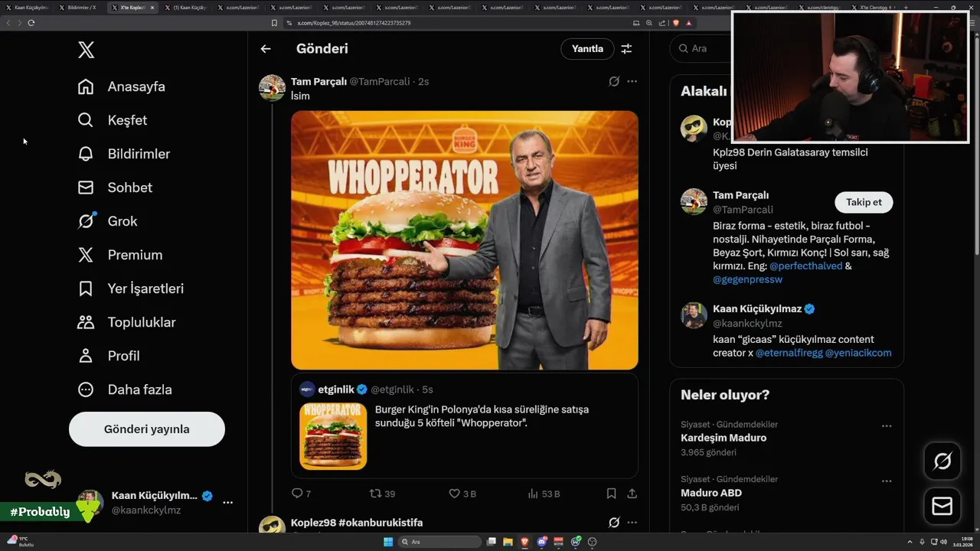Click Brave shields icon in address bar
The height and width of the screenshot is (551, 980).
point(677,23)
